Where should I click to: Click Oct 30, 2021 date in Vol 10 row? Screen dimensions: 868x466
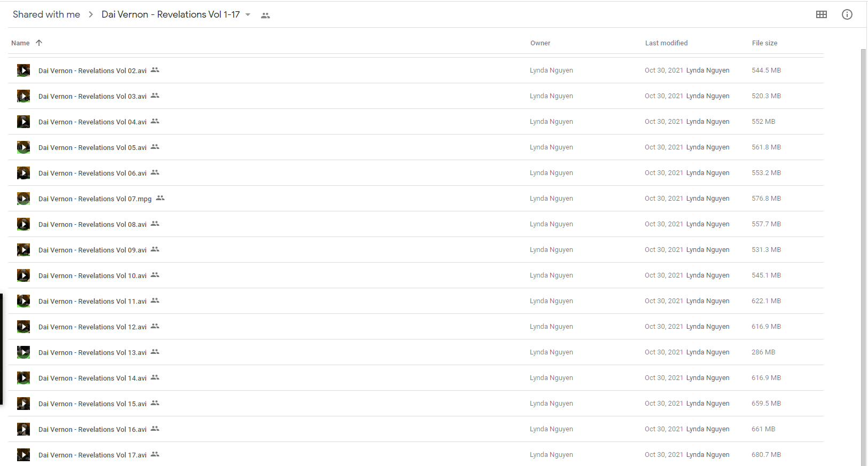[664, 275]
